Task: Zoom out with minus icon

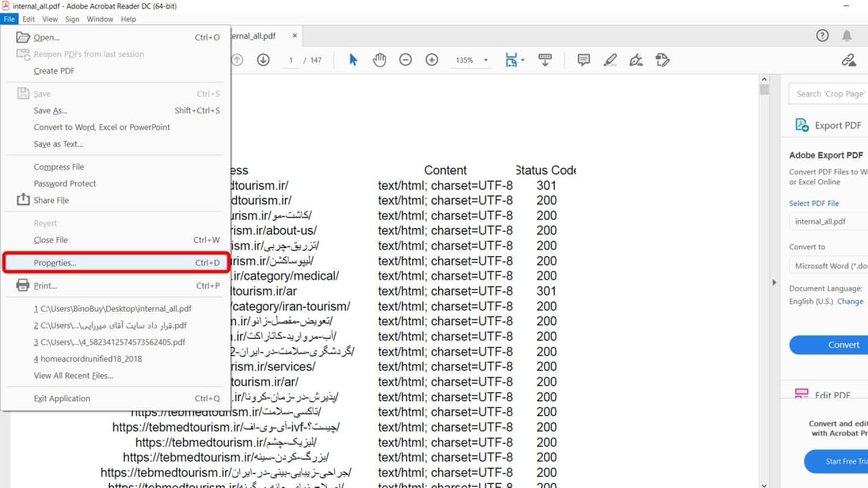Action: [406, 60]
